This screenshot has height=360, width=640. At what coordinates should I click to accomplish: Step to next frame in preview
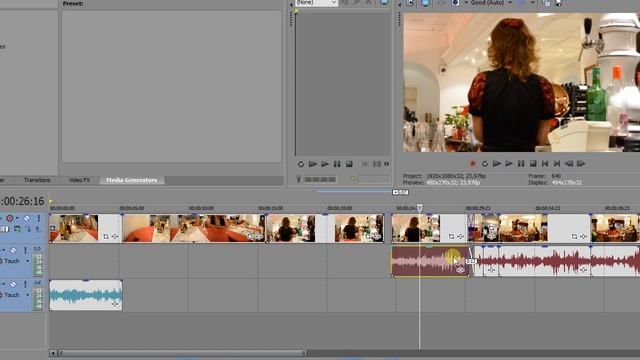[x=581, y=164]
